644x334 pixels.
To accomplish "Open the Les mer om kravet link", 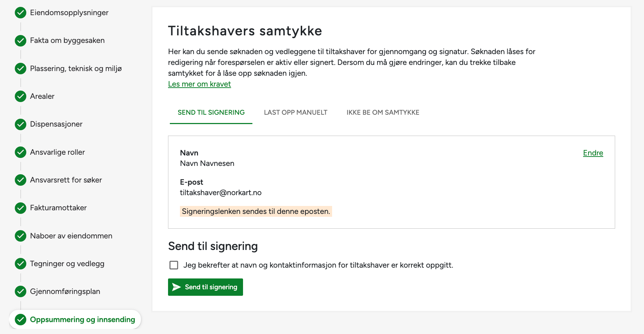I will pos(199,84).
